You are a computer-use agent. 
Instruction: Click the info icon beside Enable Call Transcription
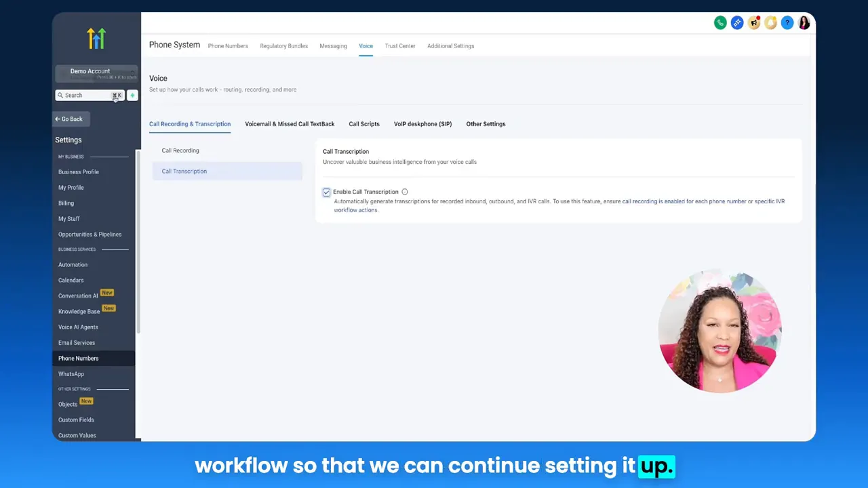tap(405, 192)
